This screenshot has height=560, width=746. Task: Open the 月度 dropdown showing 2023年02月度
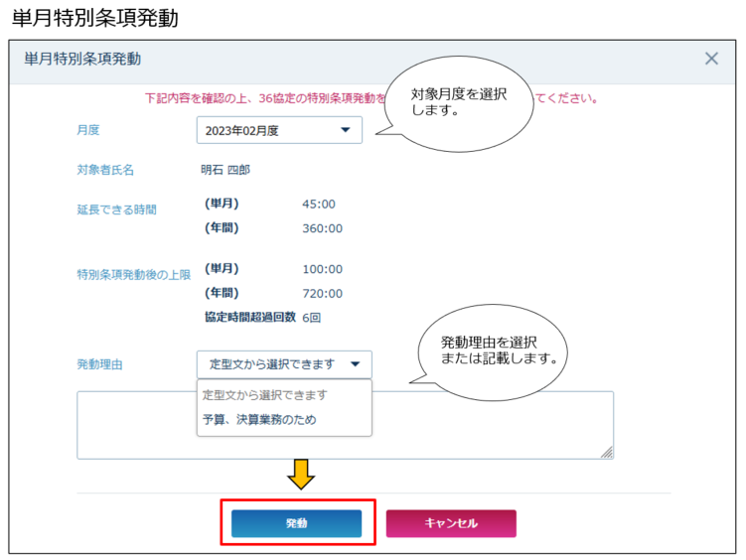[x=279, y=130]
